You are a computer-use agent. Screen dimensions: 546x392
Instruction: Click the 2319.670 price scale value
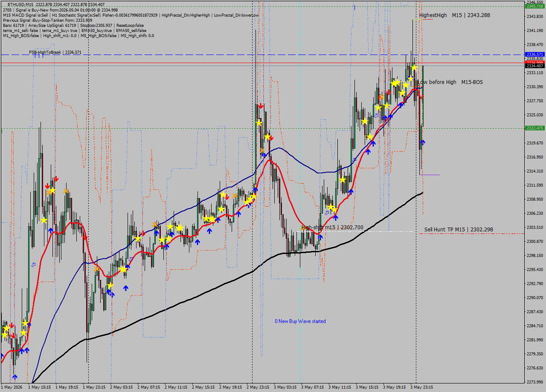pos(535,143)
